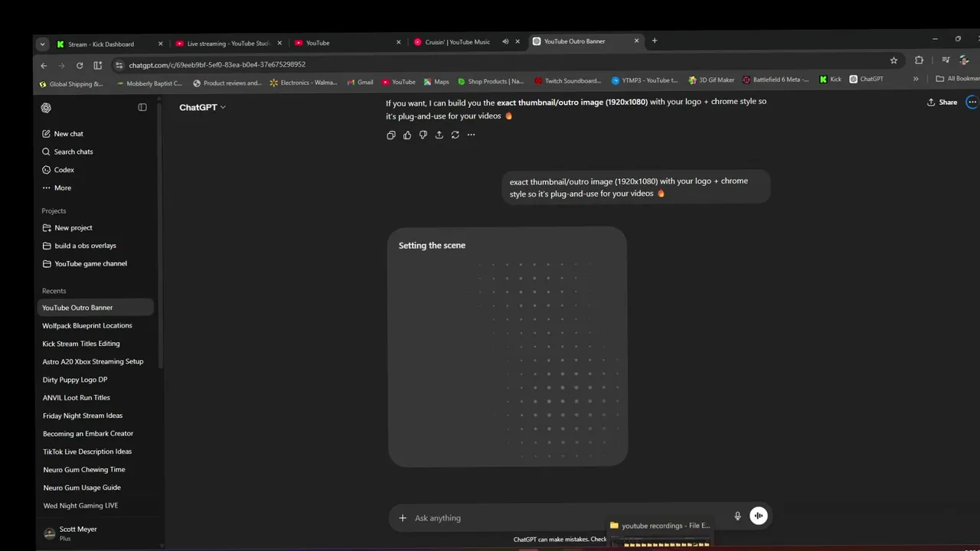Screen dimensions: 980x551
Task: Share the response via upload icon
Action: click(x=439, y=135)
